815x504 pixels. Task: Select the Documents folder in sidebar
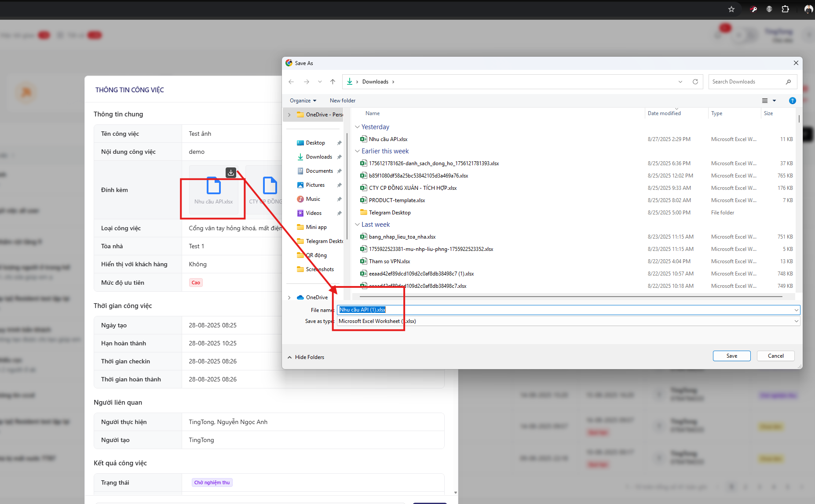(x=319, y=171)
